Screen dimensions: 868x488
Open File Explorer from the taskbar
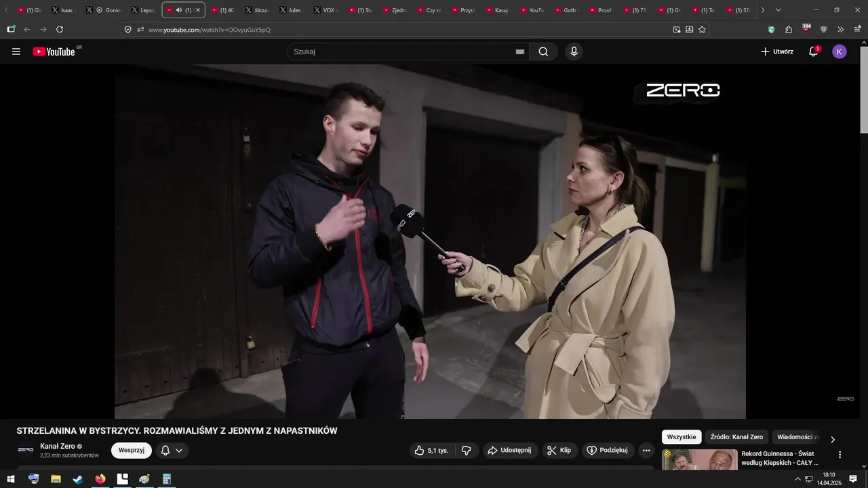[x=56, y=479]
